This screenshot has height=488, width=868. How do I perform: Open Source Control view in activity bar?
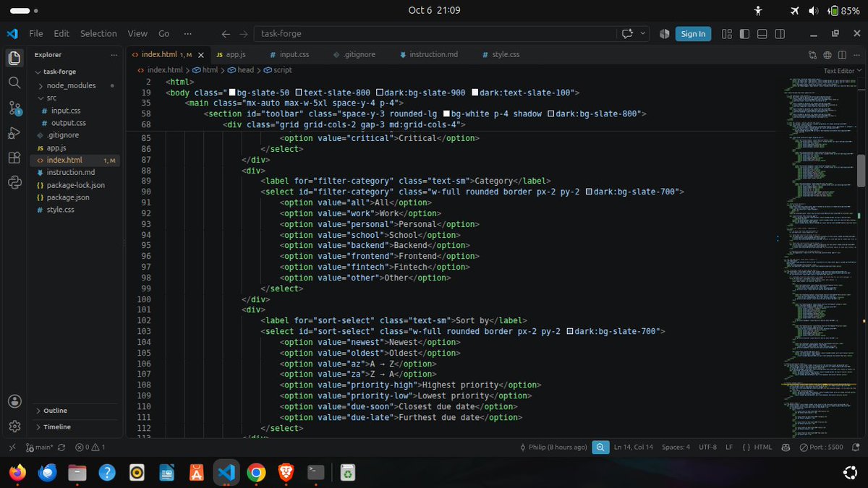click(14, 108)
